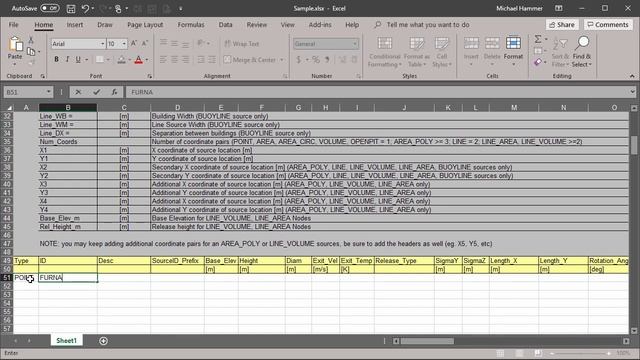This screenshot has height=360, width=640.
Task: Click the Merge & Center button
Action: point(250,60)
